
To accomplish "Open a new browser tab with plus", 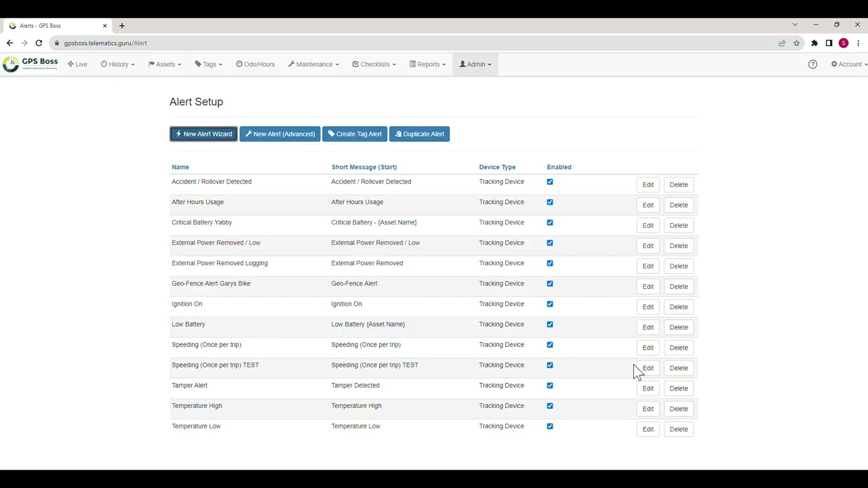I will (x=122, y=26).
